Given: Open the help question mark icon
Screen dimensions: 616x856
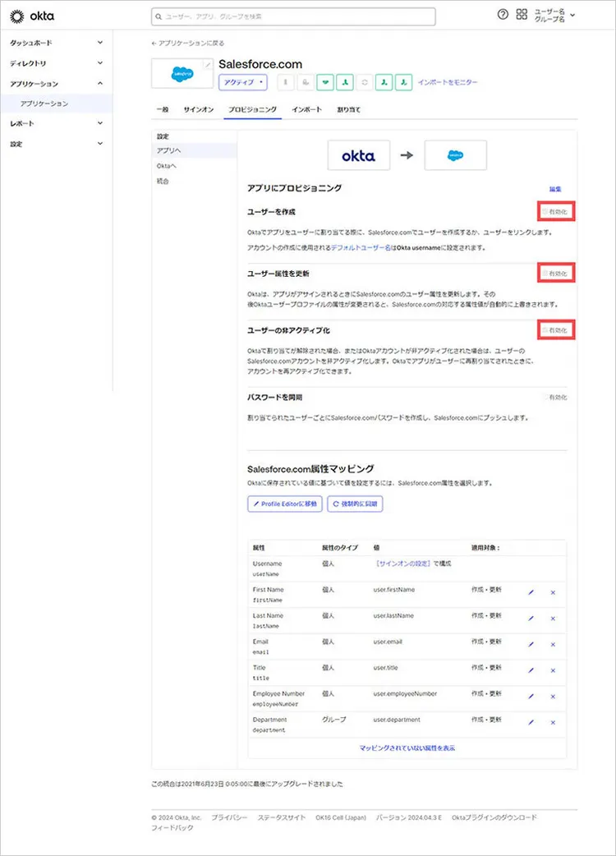Looking at the screenshot, I should point(503,15).
